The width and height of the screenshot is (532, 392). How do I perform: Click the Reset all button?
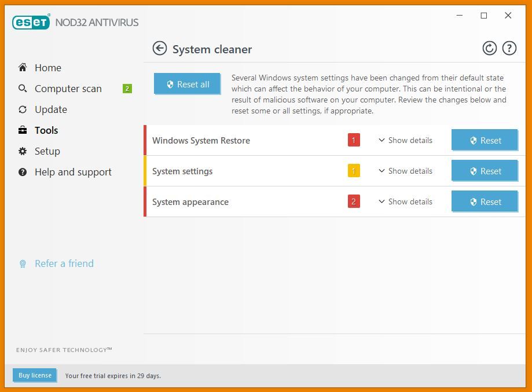coord(187,84)
